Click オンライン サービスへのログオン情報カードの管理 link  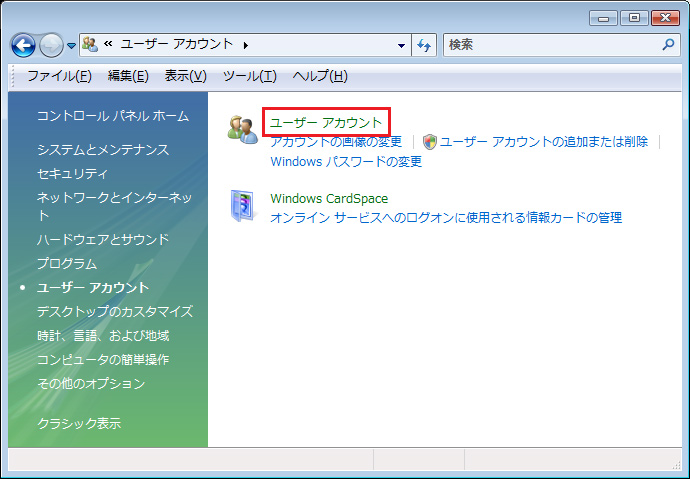(446, 217)
